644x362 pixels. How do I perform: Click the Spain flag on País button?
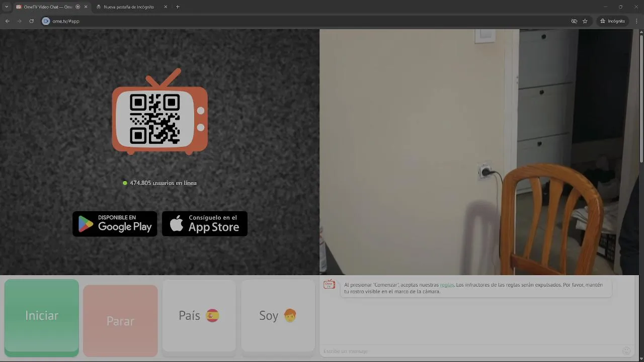[212, 316]
